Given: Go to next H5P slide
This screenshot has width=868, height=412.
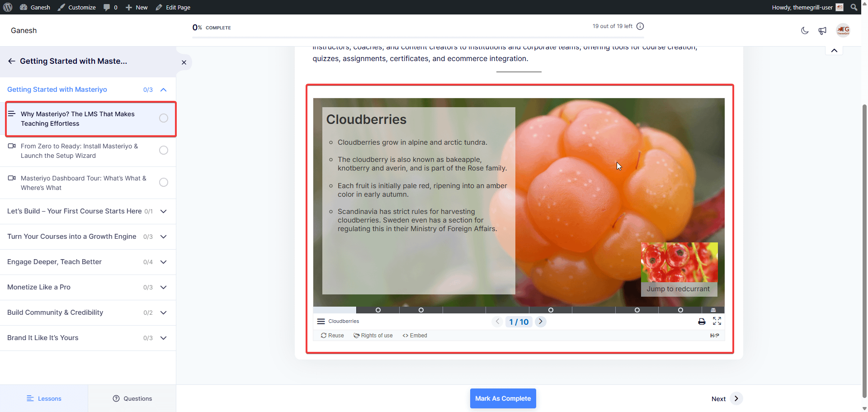Looking at the screenshot, I should pos(541,322).
